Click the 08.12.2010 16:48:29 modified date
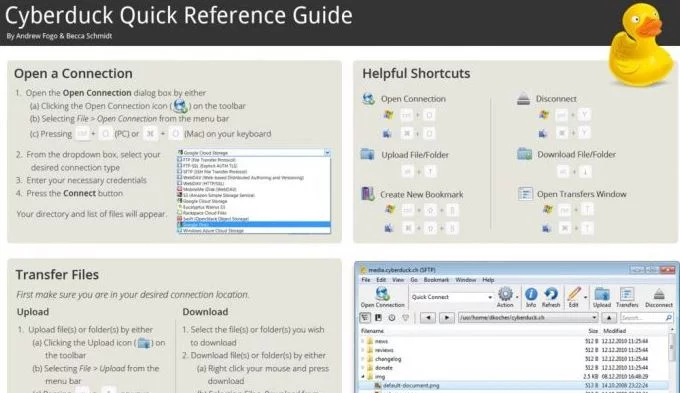This screenshot has width=680, height=393. click(625, 377)
